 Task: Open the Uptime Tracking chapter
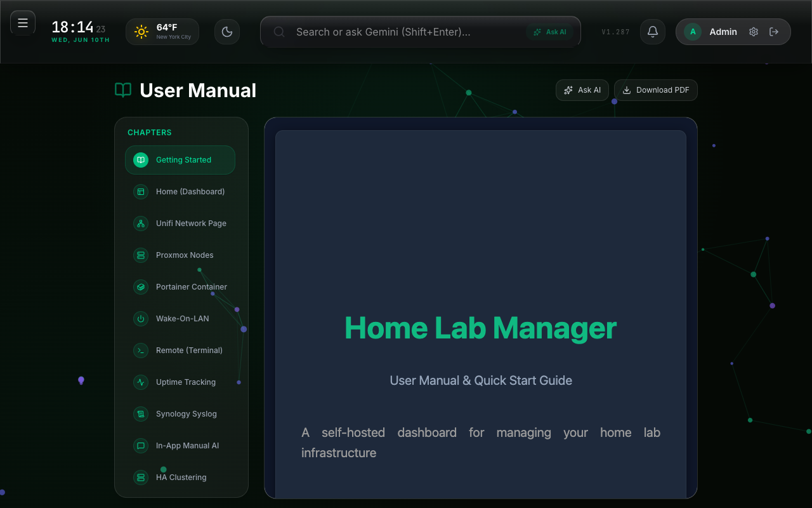click(180, 382)
